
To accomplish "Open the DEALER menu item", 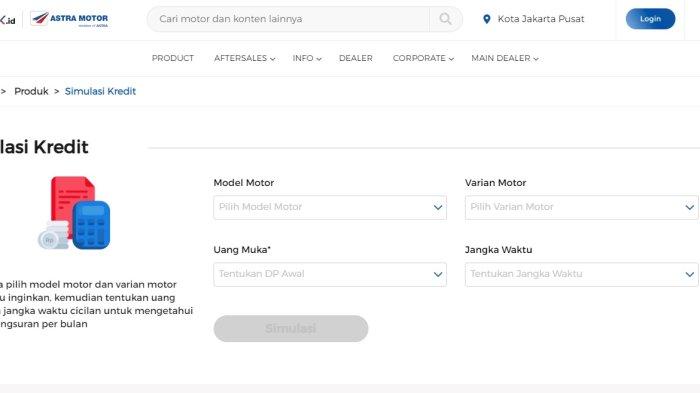I will [355, 58].
